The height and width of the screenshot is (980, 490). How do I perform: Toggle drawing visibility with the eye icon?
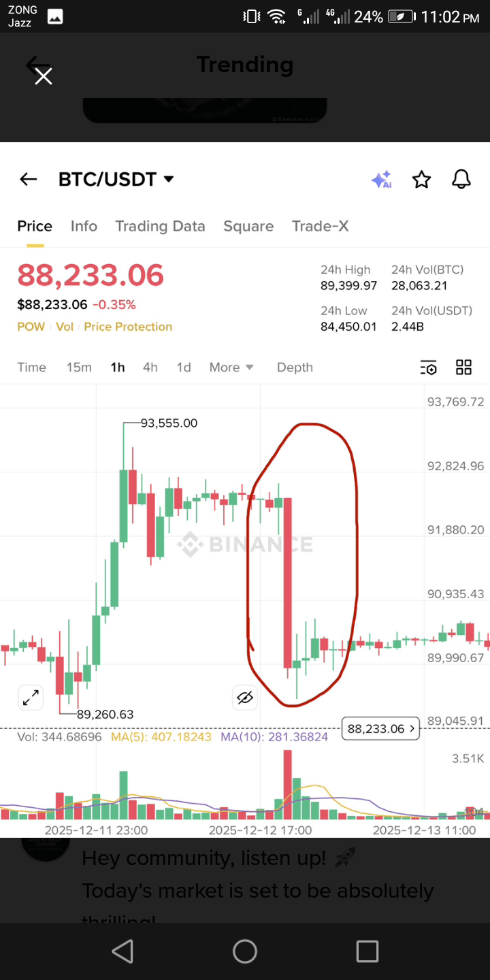(x=245, y=698)
